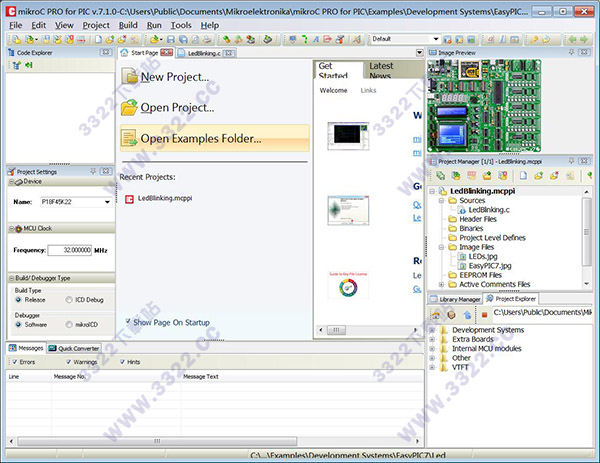Click the Open Project... button

click(168, 108)
